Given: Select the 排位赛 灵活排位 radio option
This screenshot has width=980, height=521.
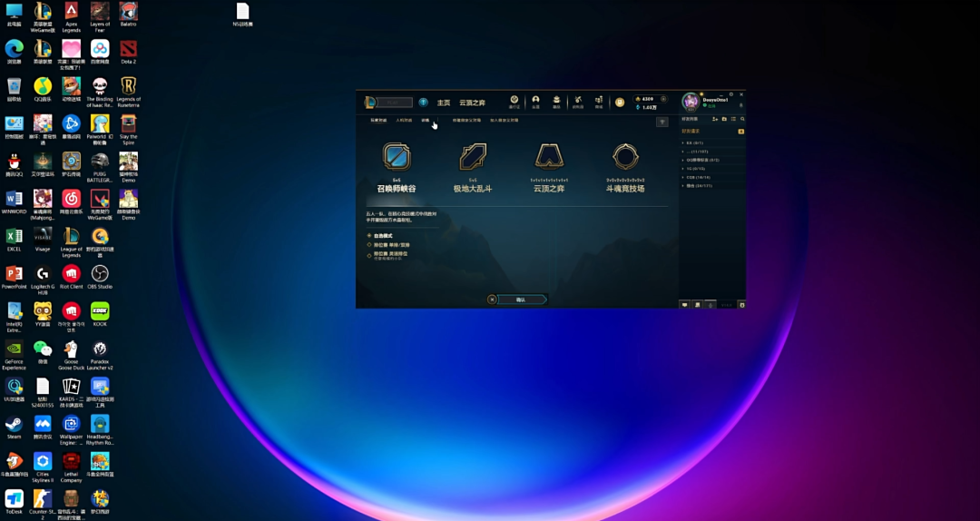Looking at the screenshot, I should pos(387,255).
